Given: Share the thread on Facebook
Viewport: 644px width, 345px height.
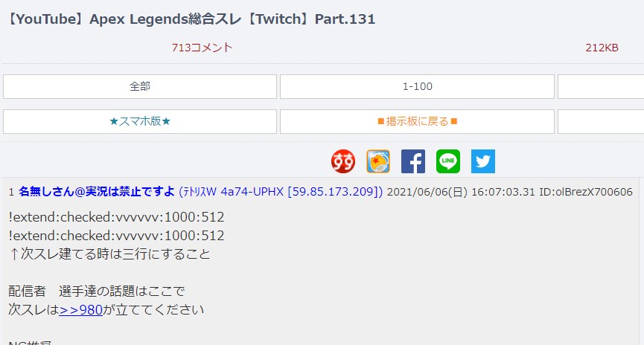Looking at the screenshot, I should tap(412, 161).
